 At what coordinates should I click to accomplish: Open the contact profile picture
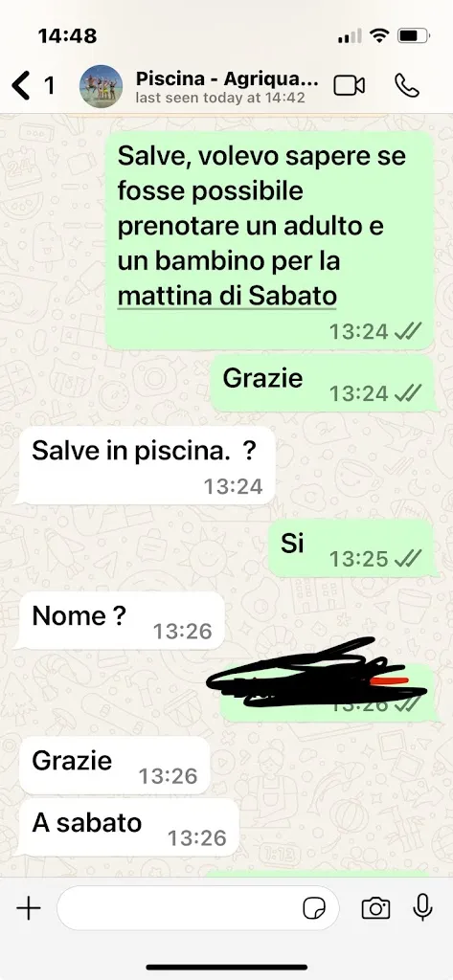[x=101, y=86]
